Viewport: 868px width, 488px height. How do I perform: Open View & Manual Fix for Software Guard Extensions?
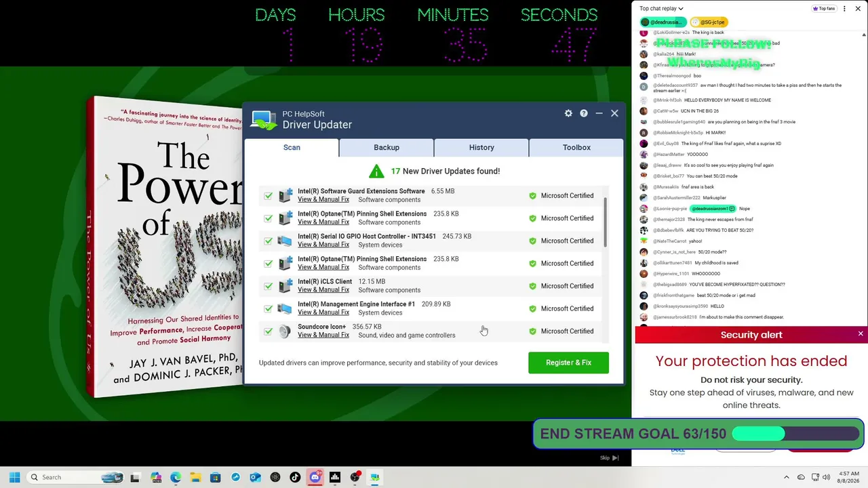[323, 200]
